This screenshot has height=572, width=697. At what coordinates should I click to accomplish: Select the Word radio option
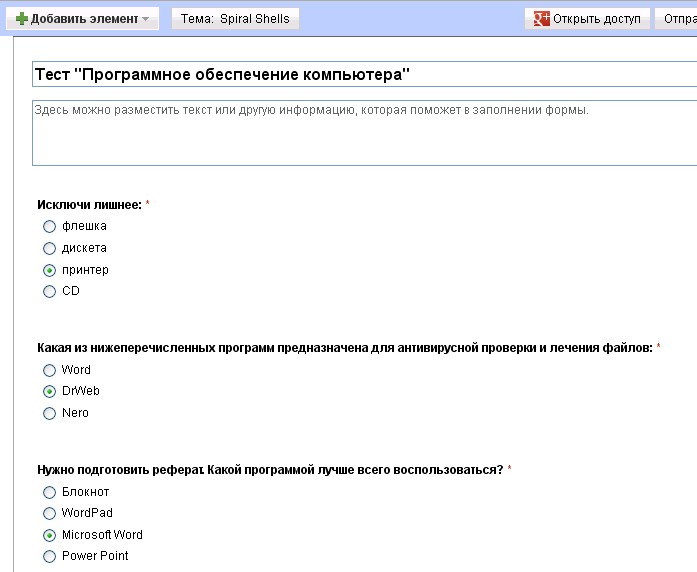click(49, 370)
